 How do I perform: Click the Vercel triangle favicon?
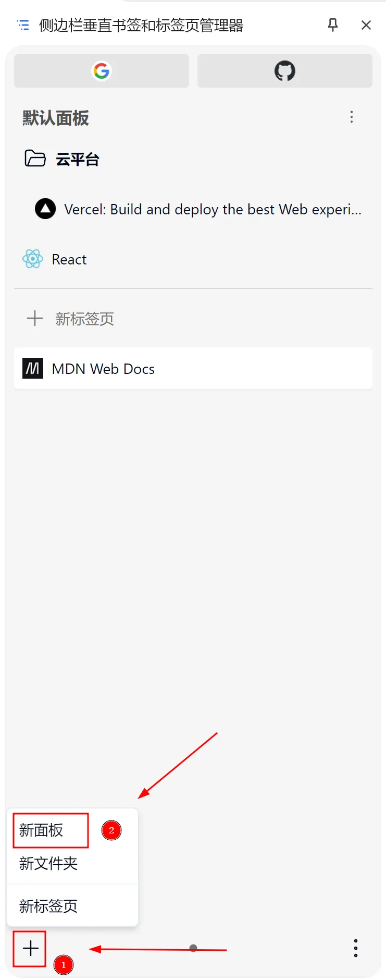[x=45, y=209]
